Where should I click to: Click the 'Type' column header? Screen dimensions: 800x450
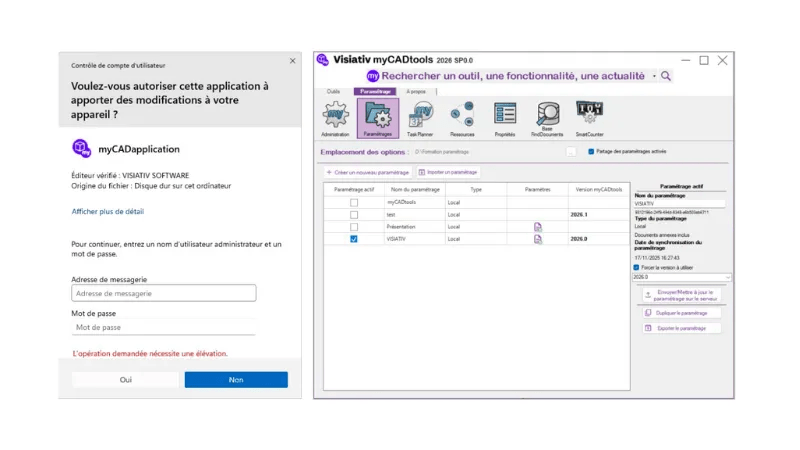pyautogui.click(x=476, y=189)
